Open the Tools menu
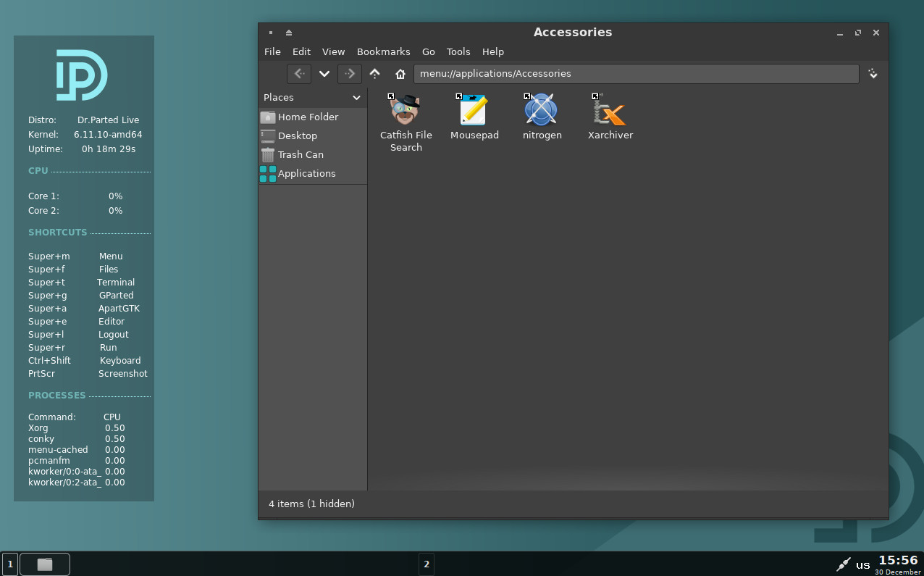The height and width of the screenshot is (576, 924). tap(458, 51)
